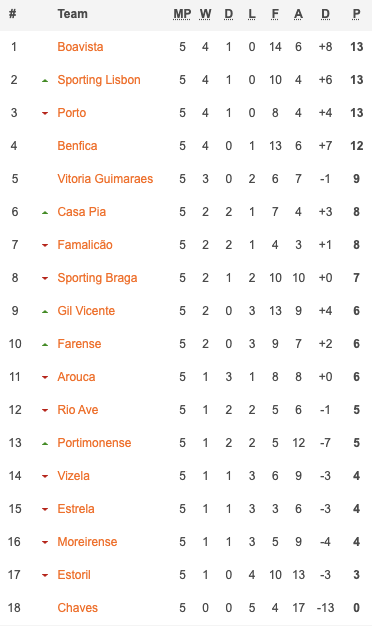Open the Vitoria Guimaraes team page
The width and height of the screenshot is (372, 626).
105,179
